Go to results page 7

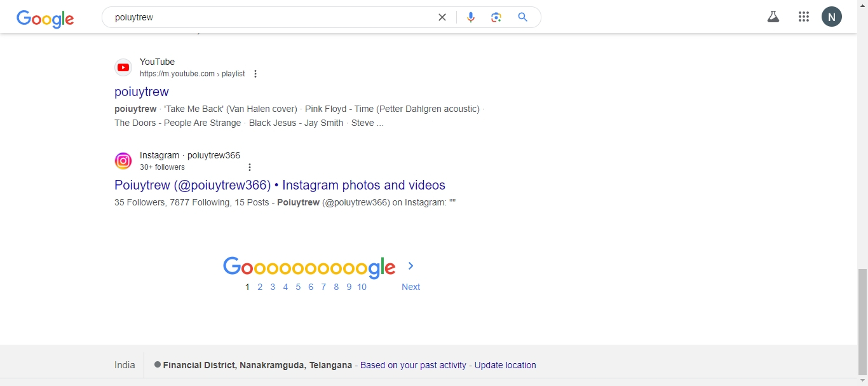coord(323,287)
